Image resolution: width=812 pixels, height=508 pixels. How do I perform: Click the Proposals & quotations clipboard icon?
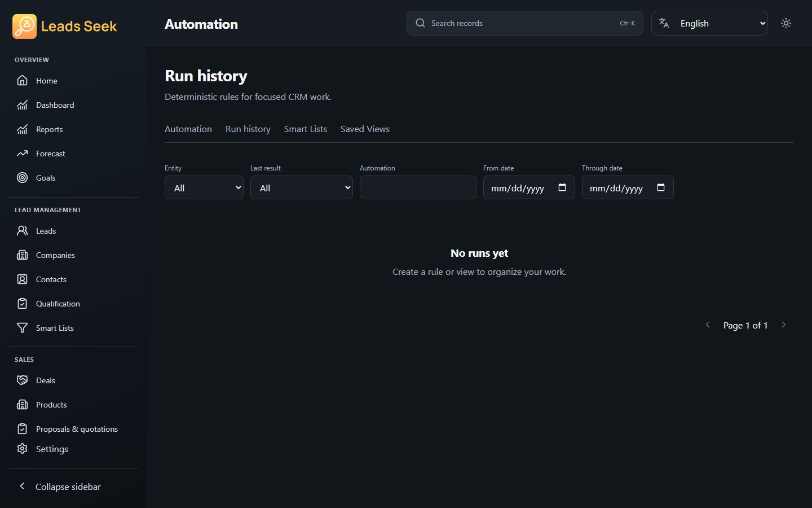tap(22, 429)
